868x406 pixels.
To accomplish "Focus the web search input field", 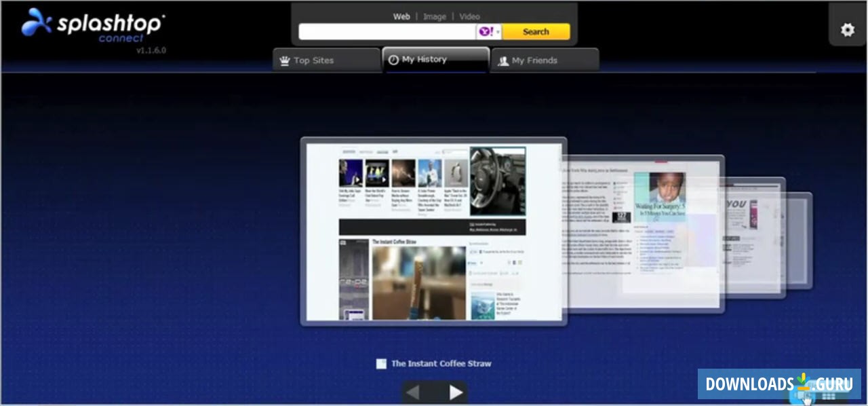I will click(x=387, y=32).
